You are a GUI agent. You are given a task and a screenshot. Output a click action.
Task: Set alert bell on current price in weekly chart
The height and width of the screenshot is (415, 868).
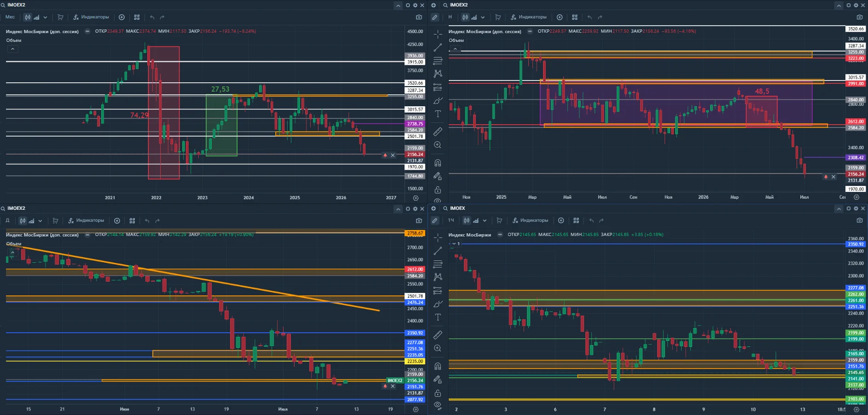pos(826,177)
